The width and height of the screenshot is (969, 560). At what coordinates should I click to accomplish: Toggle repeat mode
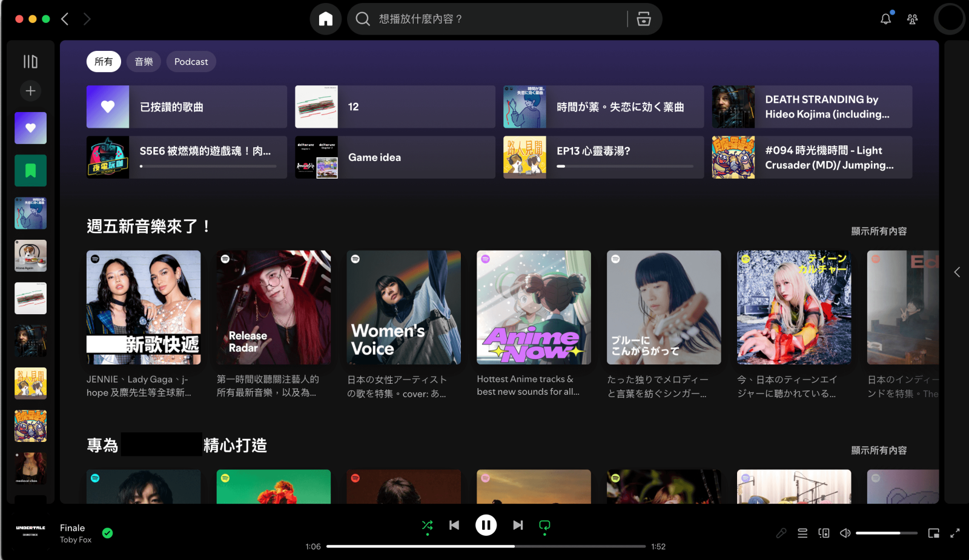pyautogui.click(x=544, y=525)
